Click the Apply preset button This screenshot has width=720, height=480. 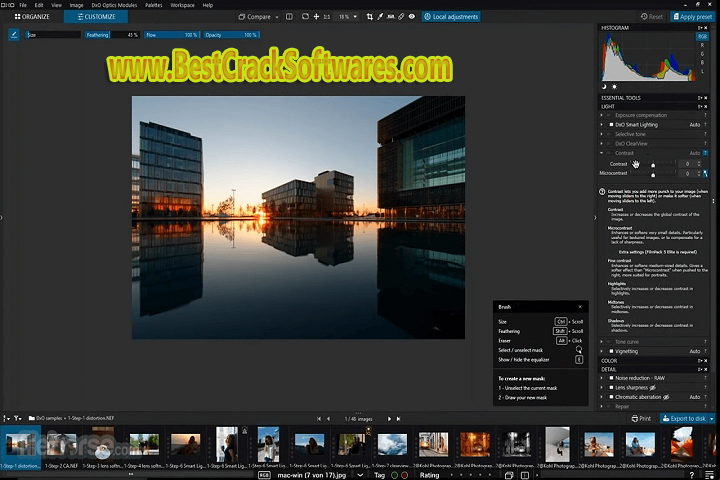692,17
